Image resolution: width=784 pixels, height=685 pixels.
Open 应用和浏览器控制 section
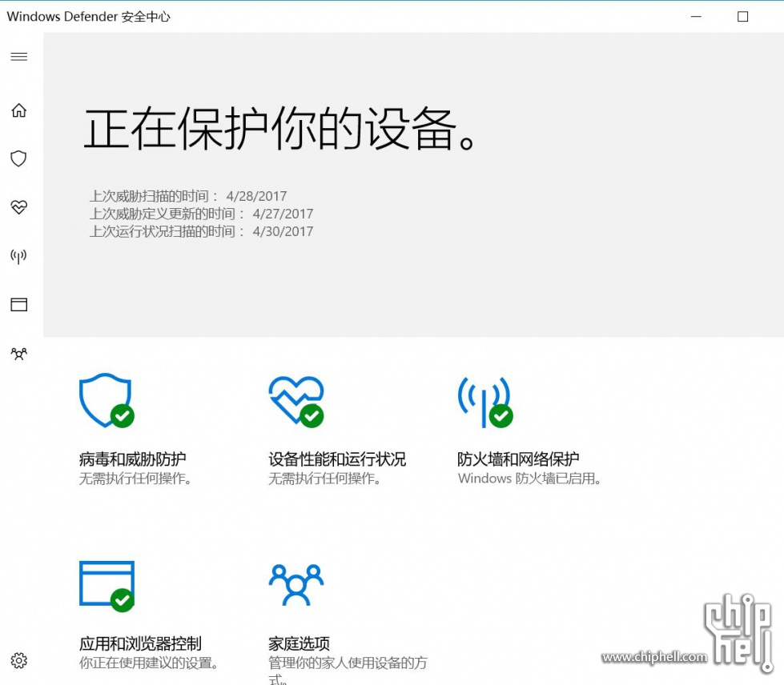click(140, 643)
